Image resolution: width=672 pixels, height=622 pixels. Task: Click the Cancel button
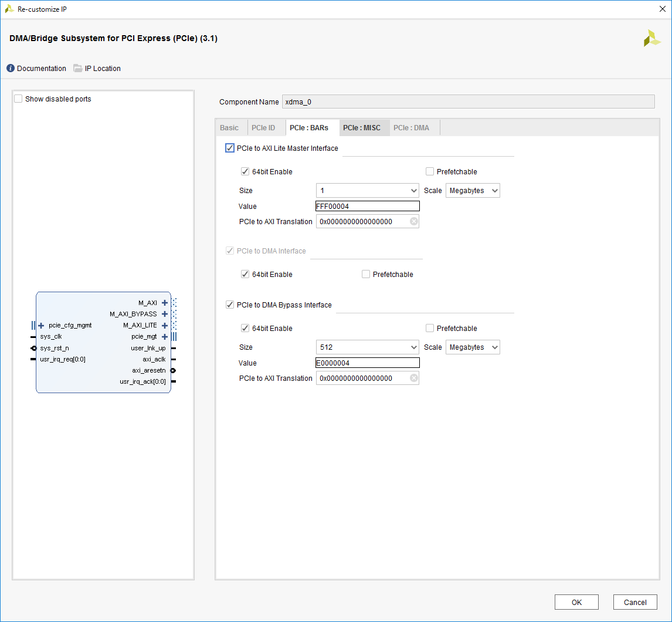(x=635, y=602)
